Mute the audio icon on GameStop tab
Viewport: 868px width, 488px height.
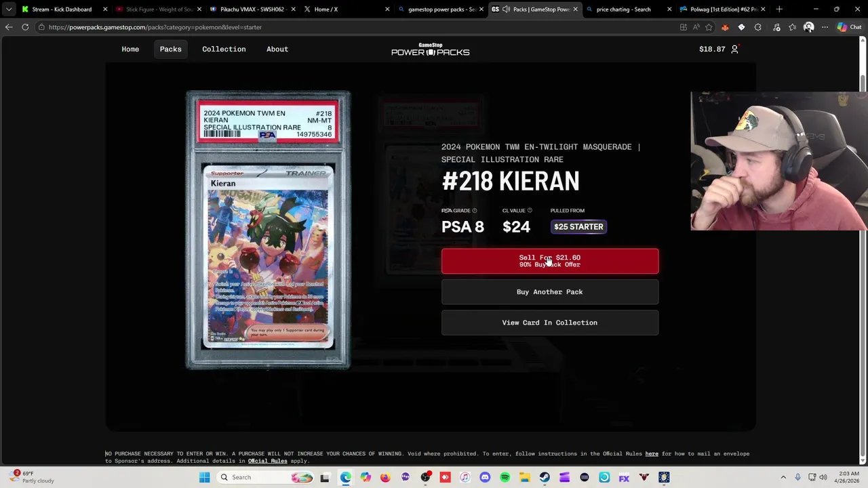506,9
